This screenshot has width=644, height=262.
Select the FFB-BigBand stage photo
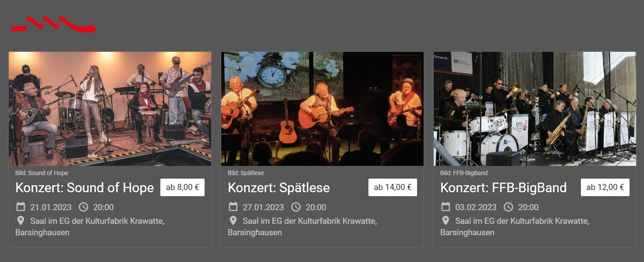tap(534, 108)
